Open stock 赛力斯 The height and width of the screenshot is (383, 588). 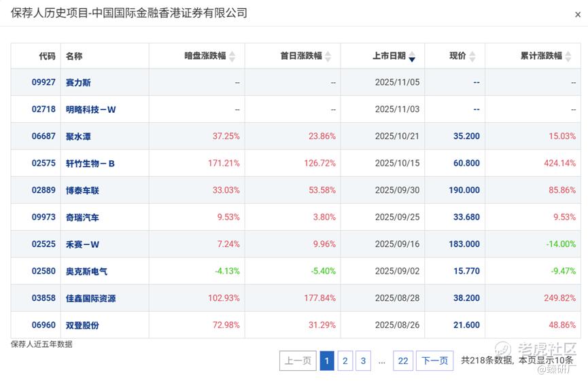click(78, 82)
